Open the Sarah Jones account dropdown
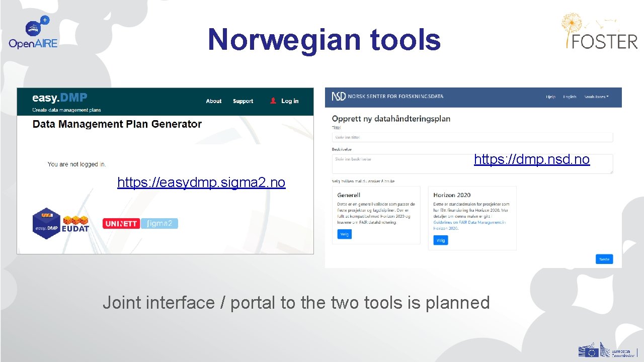This screenshot has height=362, width=644. [x=594, y=97]
